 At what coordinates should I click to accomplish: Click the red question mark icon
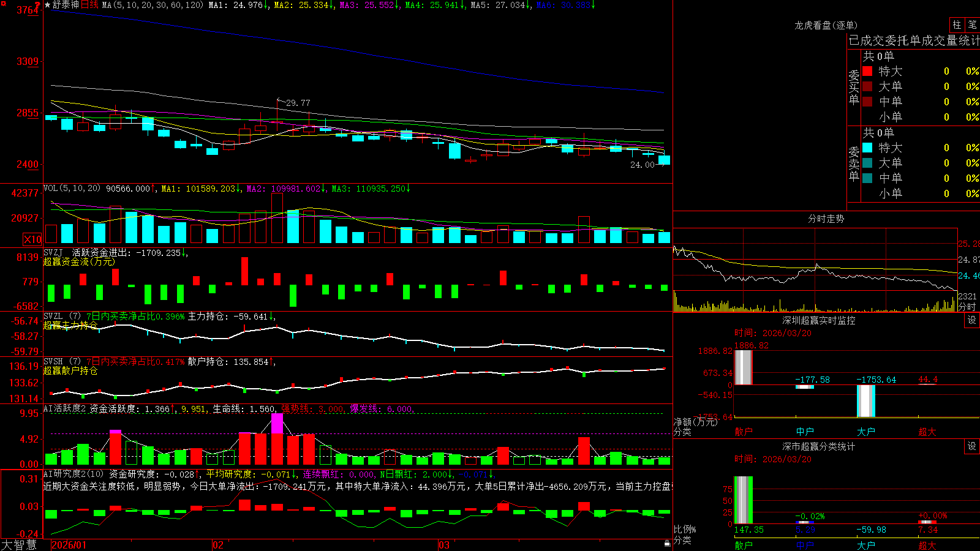pyautogui.click(x=38, y=5)
